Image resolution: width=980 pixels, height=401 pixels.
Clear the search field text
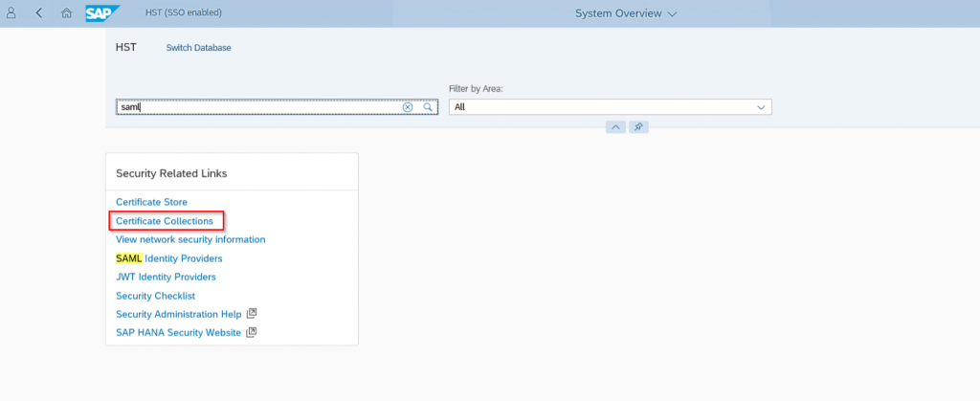coord(408,107)
